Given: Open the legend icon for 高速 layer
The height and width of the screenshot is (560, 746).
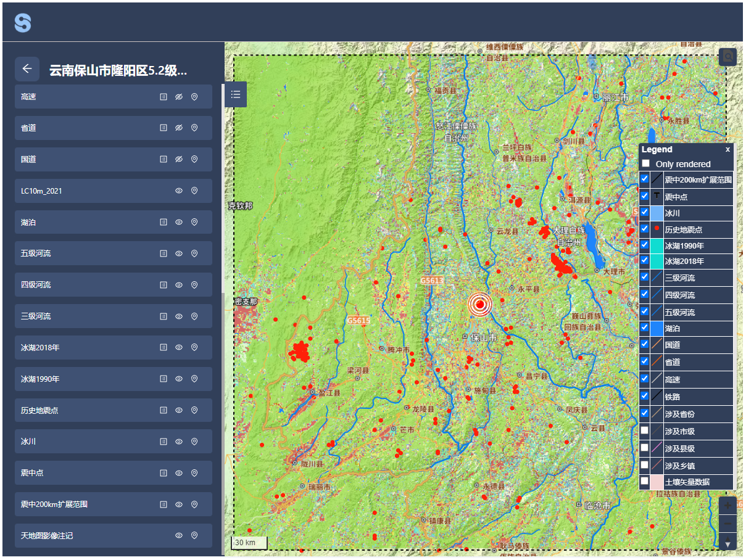Looking at the screenshot, I should pyautogui.click(x=164, y=97).
